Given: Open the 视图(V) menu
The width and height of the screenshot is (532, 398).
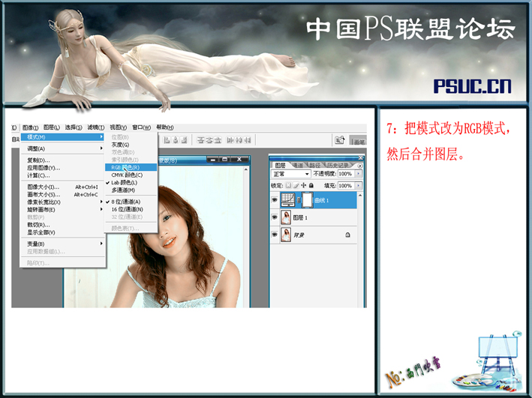Looking at the screenshot, I should (118, 127).
